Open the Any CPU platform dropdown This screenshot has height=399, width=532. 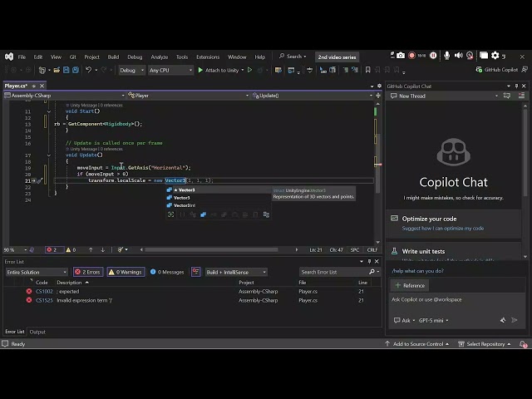[170, 70]
